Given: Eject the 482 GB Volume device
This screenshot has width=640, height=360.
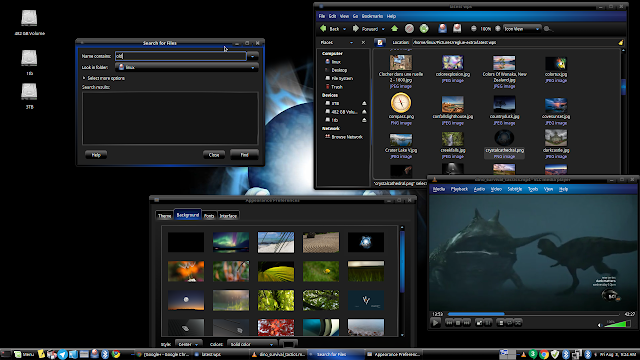Looking at the screenshot, I should [x=364, y=112].
